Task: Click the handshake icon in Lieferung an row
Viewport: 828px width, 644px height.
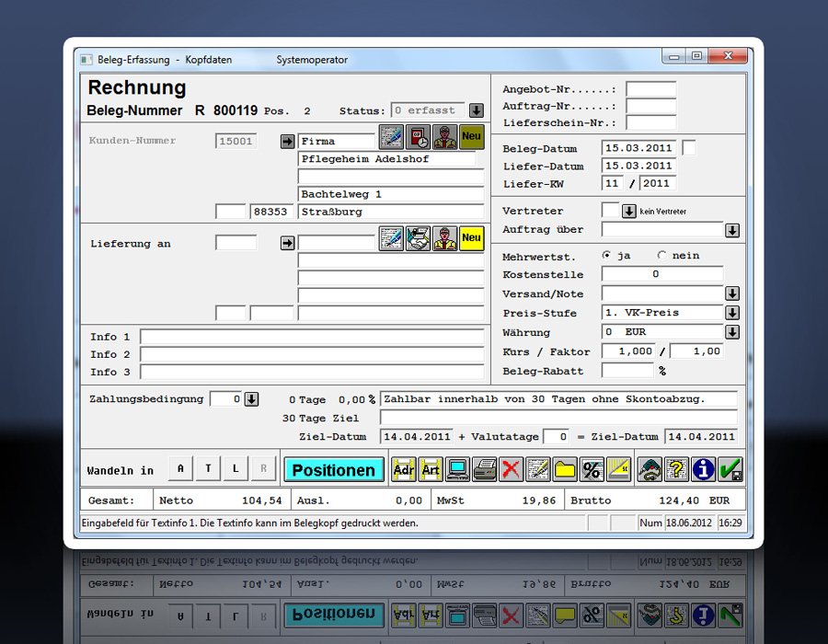Action: click(419, 238)
